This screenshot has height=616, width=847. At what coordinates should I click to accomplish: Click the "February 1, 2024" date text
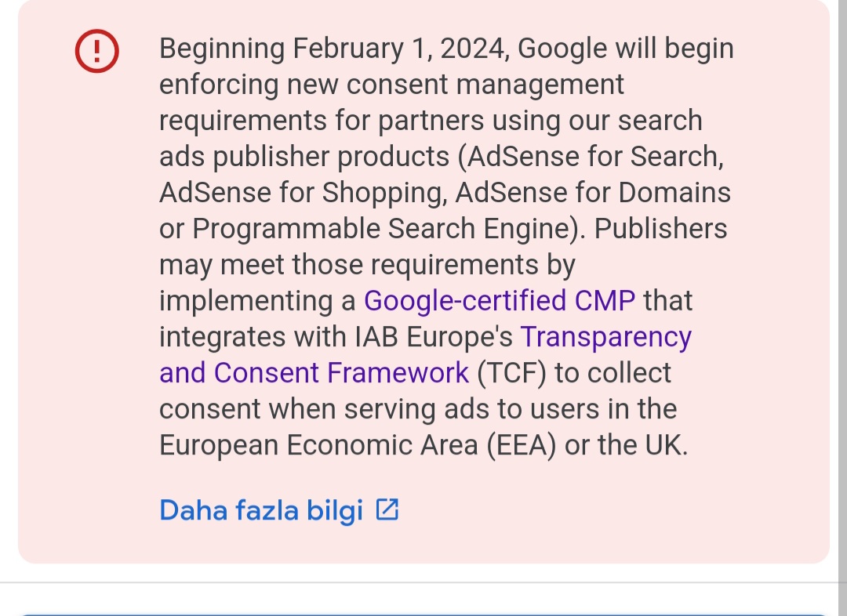click(398, 49)
